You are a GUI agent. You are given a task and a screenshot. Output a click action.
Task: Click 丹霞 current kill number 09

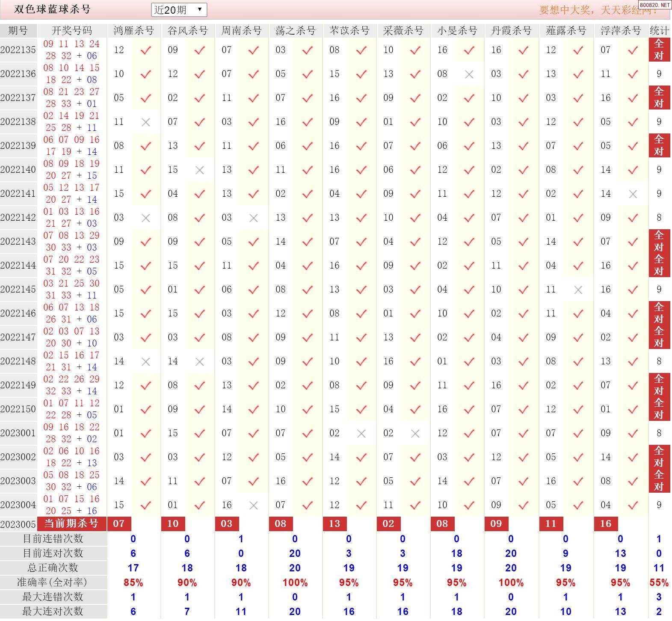click(497, 523)
